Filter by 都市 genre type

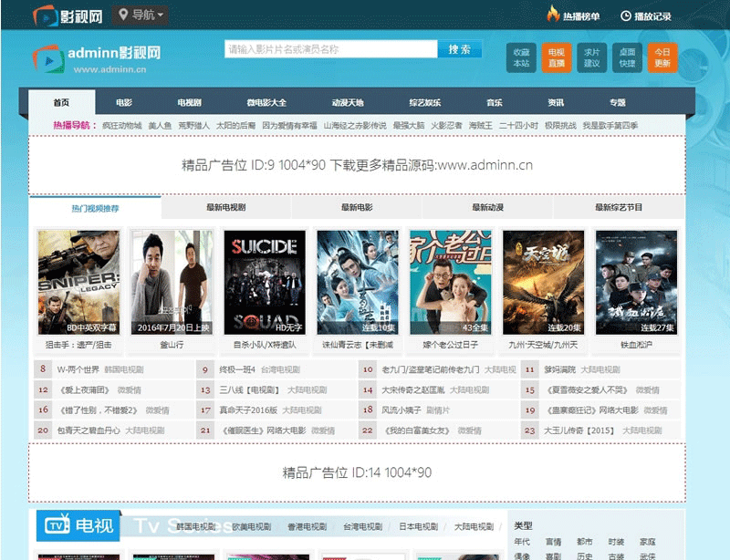(584, 542)
